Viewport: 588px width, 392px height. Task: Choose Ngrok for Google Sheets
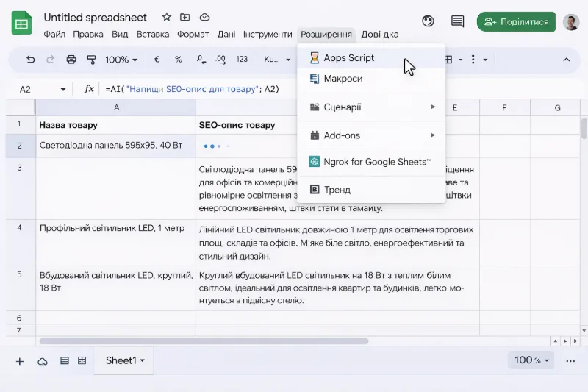[x=372, y=162]
